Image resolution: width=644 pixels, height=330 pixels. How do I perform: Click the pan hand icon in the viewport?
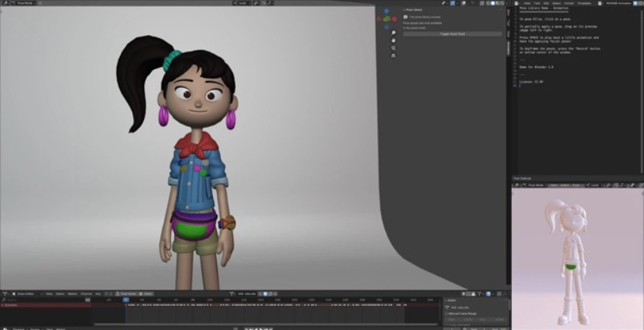tap(393, 40)
